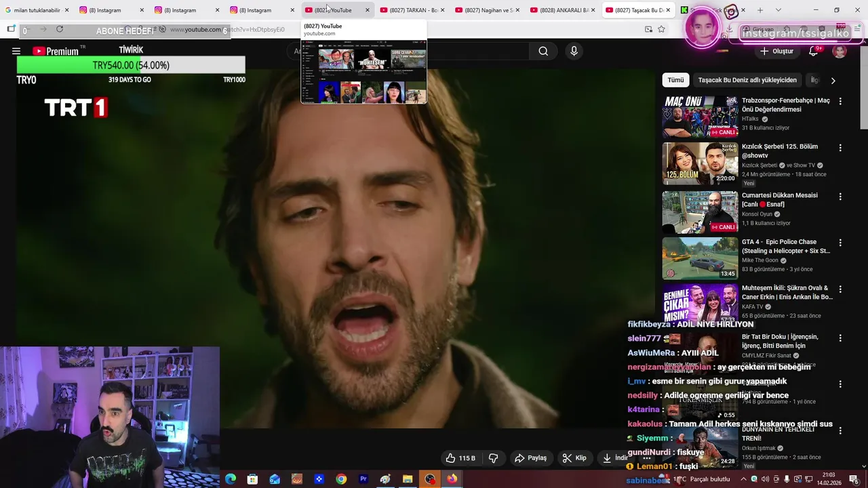Open a new browser tab

point(760,10)
